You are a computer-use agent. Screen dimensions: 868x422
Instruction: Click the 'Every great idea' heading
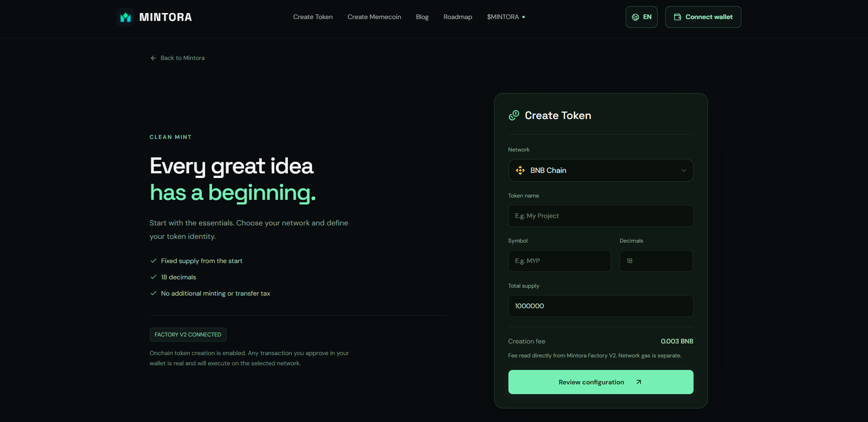[232, 166]
